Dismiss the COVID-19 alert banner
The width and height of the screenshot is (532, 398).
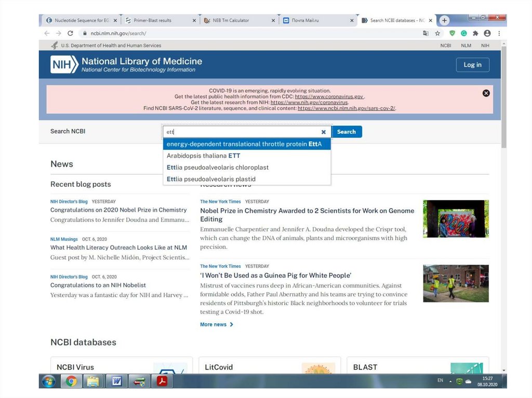point(486,93)
